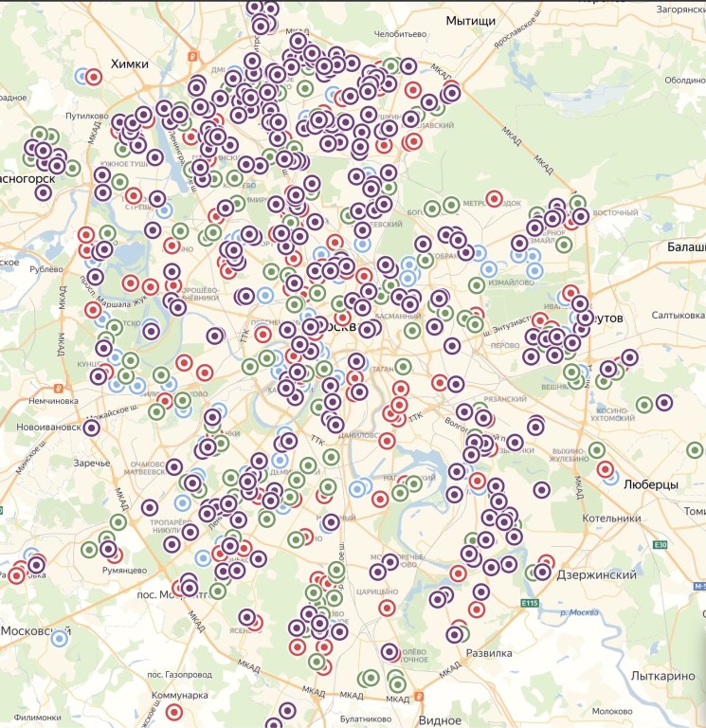
Task: Select the Булатниково label
Action: pos(365,719)
